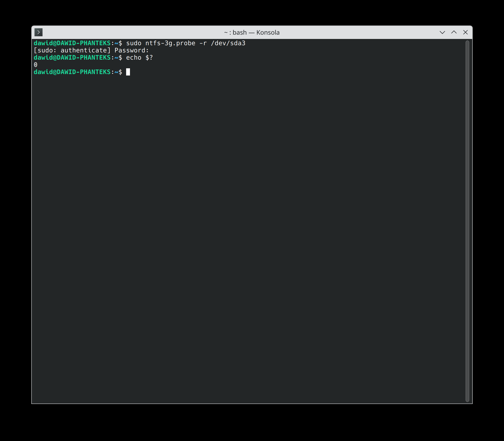Click 'ntfs-3g.probe' in the first command

point(170,43)
